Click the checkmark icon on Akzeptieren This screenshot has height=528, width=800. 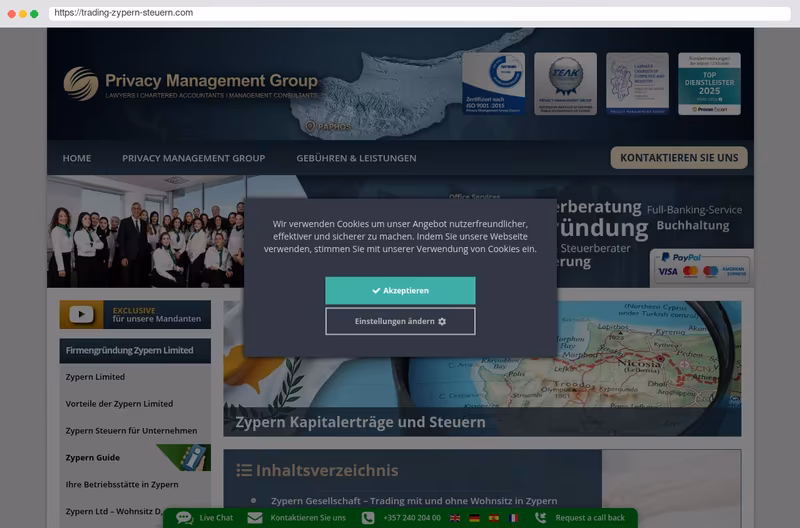click(376, 290)
